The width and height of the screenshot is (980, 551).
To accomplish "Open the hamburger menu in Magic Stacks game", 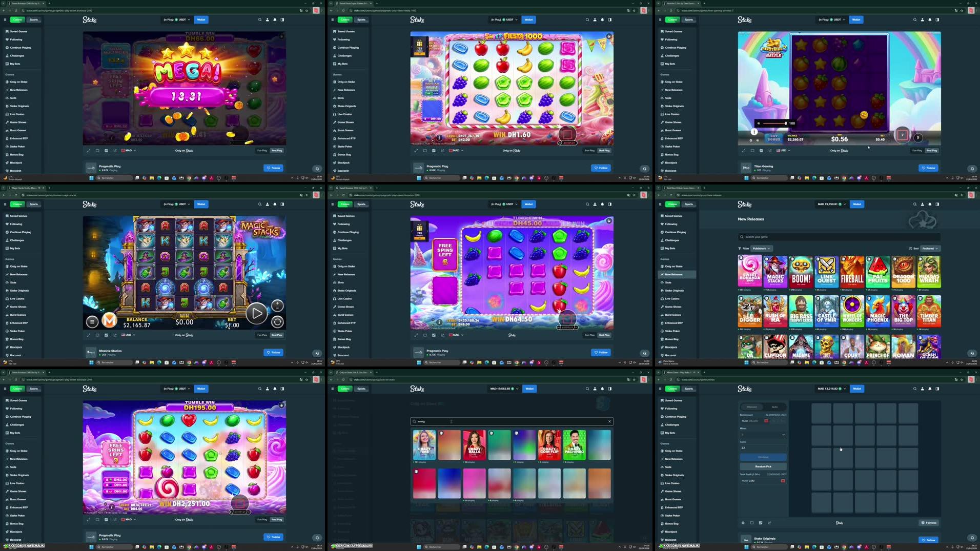I will tap(92, 321).
